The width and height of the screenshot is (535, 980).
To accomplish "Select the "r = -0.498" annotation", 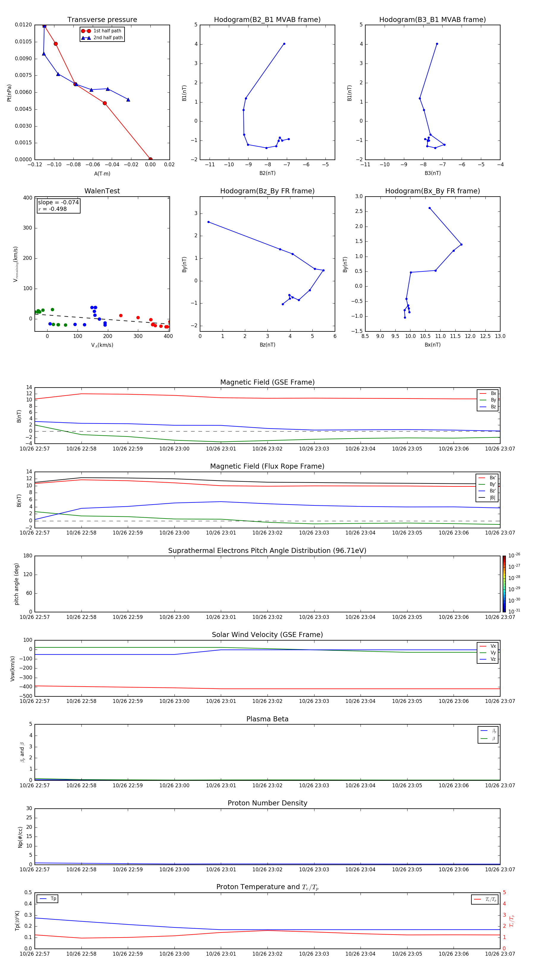I will coord(53,209).
